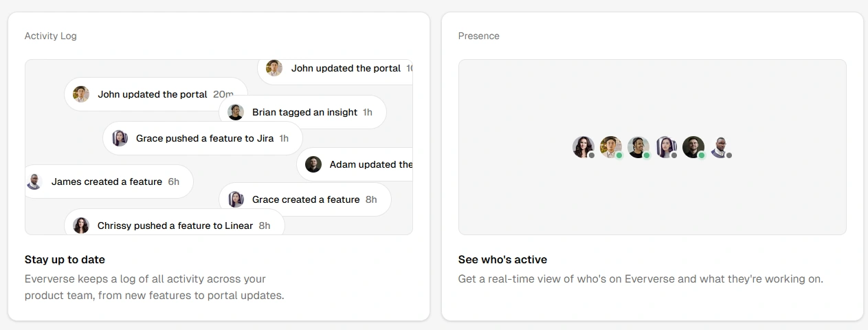Select the first presence avatar, long-haired woman
The width and height of the screenshot is (868, 330).
583,146
